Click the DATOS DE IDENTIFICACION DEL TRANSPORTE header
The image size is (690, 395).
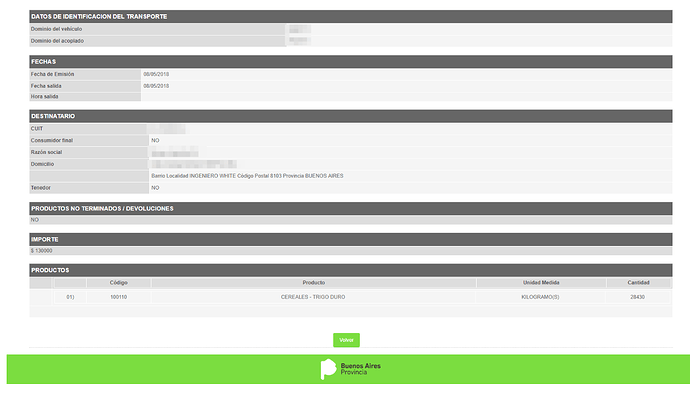[x=351, y=17]
